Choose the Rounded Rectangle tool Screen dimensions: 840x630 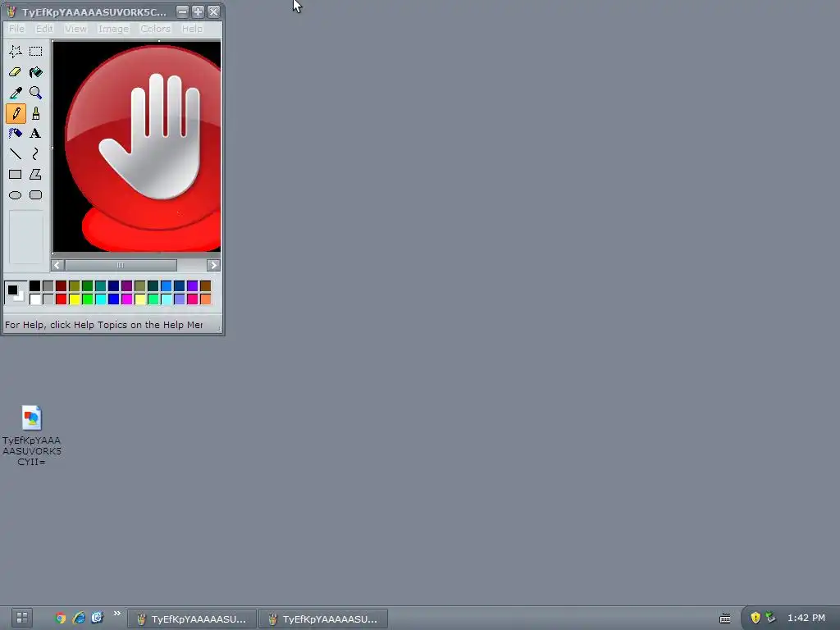click(36, 195)
